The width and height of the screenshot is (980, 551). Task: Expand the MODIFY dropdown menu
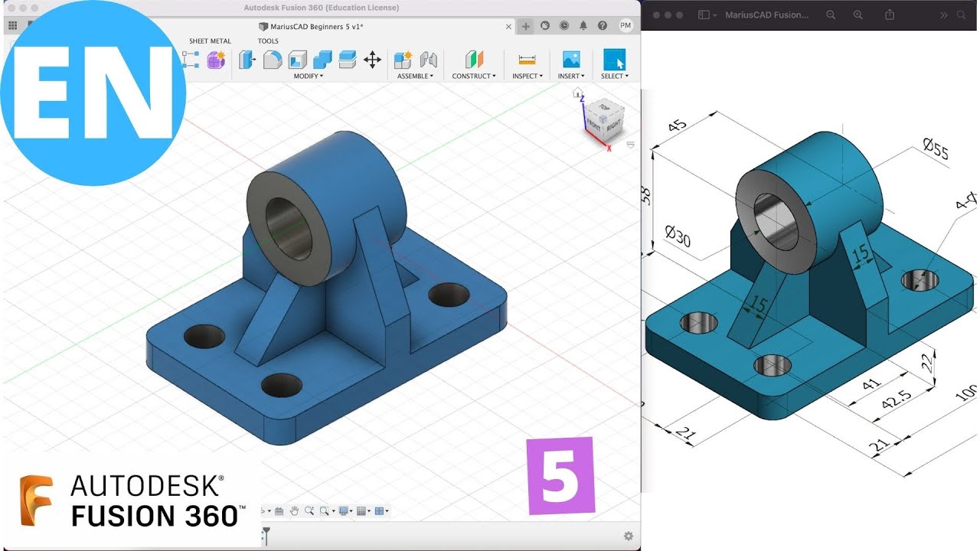tap(309, 76)
